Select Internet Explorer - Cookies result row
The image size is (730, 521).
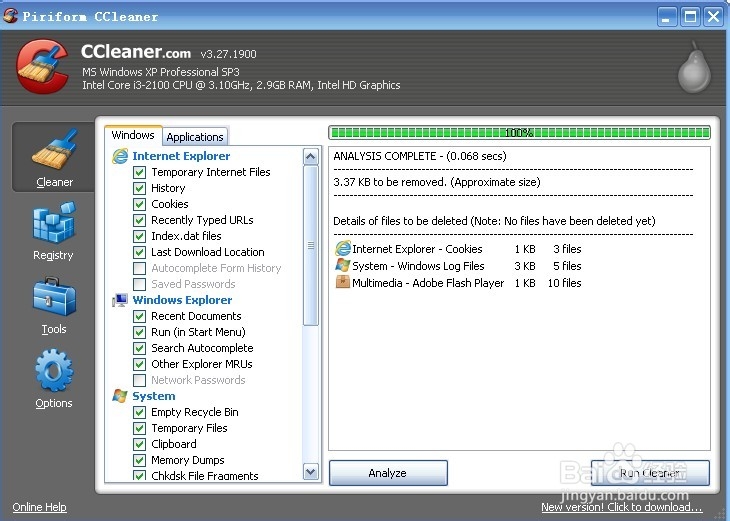pyautogui.click(x=458, y=249)
